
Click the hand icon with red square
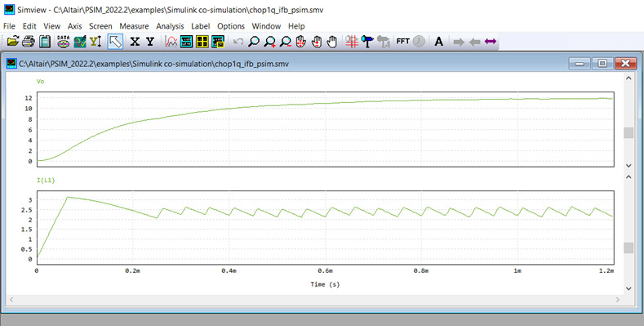[x=317, y=42]
